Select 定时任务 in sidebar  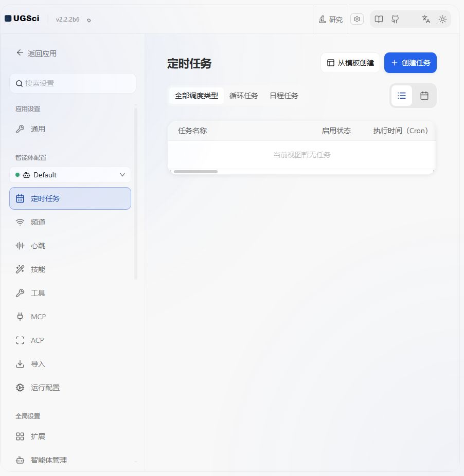click(70, 198)
